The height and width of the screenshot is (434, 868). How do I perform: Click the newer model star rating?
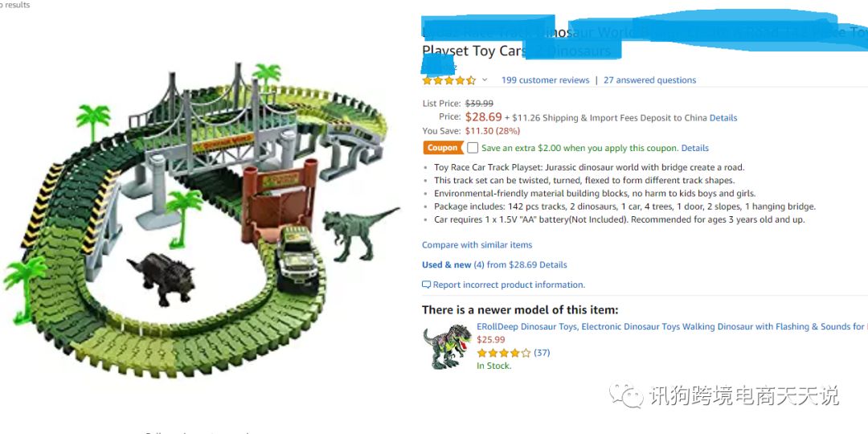[503, 353]
